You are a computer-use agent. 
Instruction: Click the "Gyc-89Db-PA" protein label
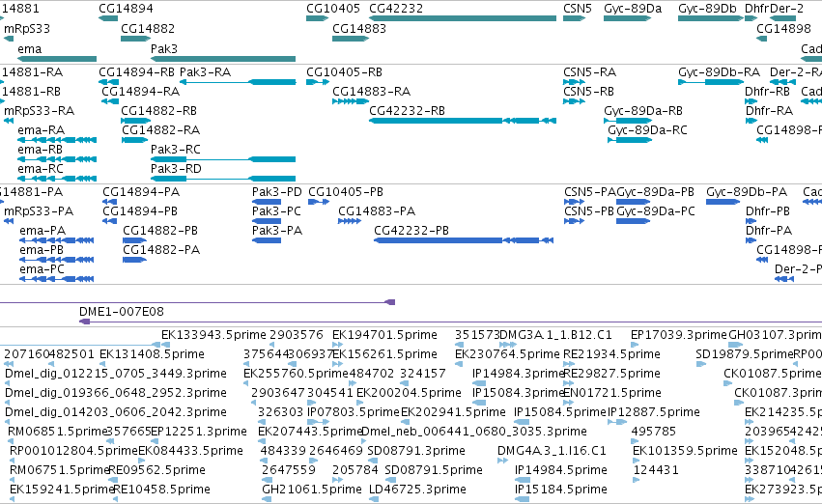coord(747,192)
